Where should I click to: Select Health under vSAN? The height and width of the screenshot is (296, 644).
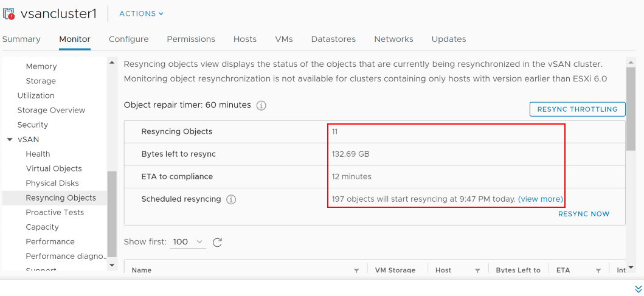click(x=38, y=154)
